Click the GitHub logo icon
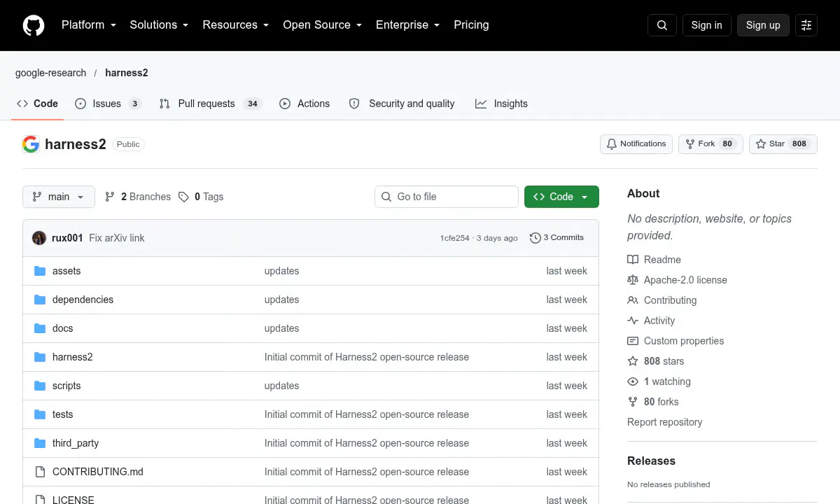The width and height of the screenshot is (840, 504). pos(34,25)
